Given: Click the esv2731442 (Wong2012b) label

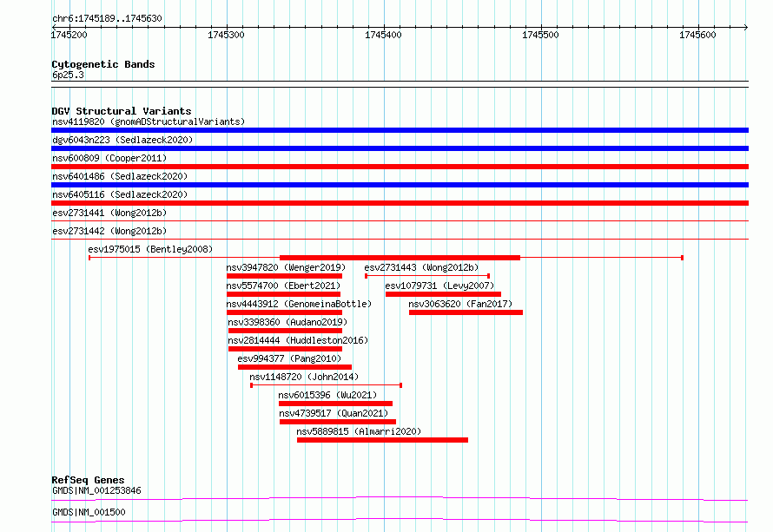Looking at the screenshot, I should click(x=109, y=231).
